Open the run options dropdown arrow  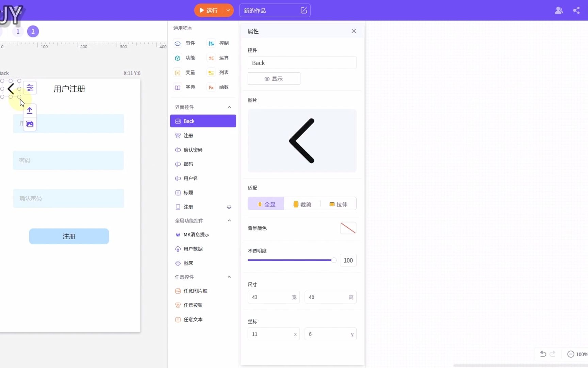coord(228,11)
